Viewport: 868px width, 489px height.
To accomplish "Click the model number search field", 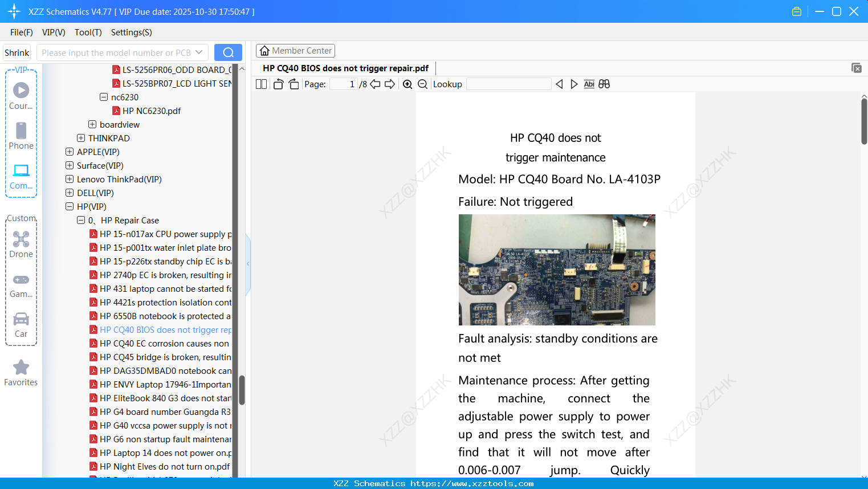I will click(x=116, y=52).
